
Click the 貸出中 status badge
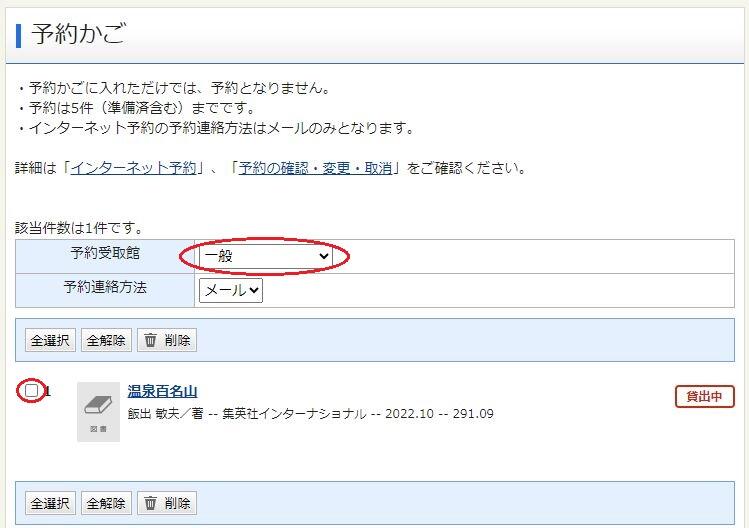pos(705,397)
